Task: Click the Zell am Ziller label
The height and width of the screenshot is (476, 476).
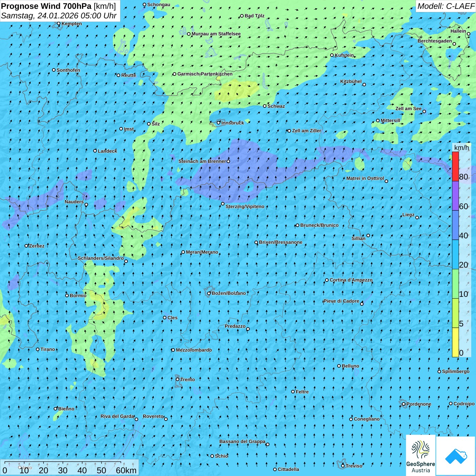Action: (x=306, y=131)
